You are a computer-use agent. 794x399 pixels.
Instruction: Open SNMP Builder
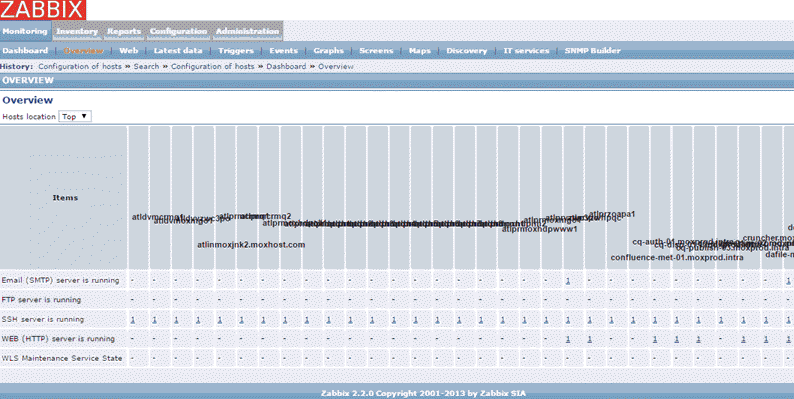tap(592, 51)
